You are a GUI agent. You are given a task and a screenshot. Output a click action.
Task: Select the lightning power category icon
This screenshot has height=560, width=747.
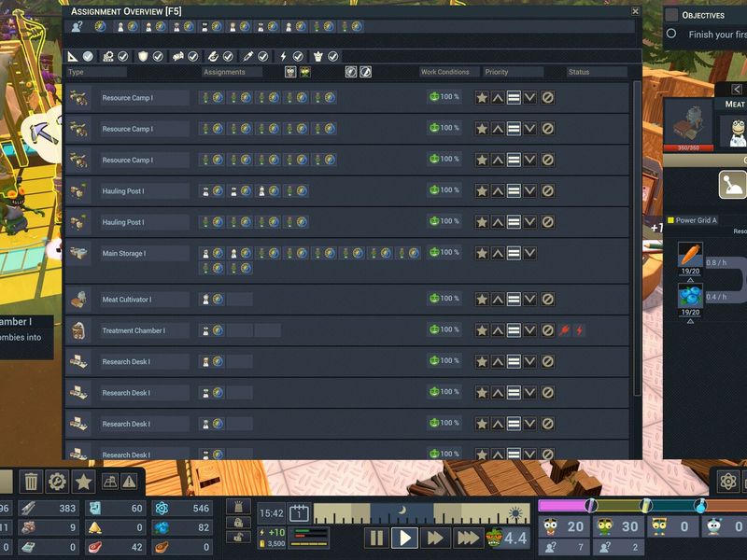pos(283,57)
